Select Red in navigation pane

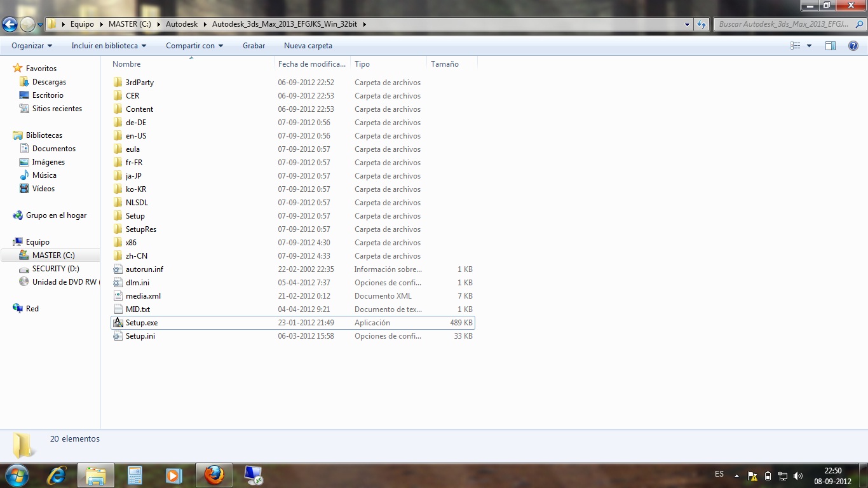click(32, 309)
